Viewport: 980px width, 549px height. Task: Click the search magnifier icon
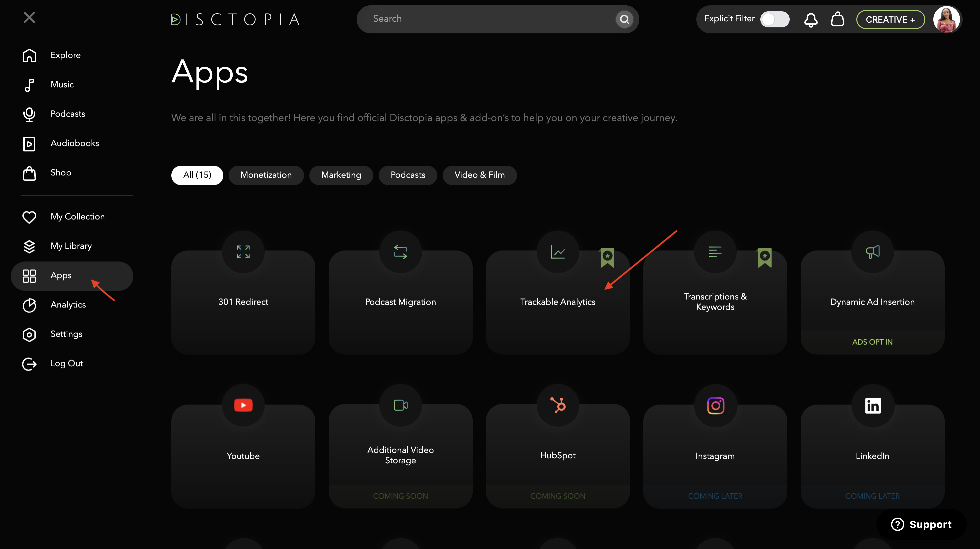point(624,19)
